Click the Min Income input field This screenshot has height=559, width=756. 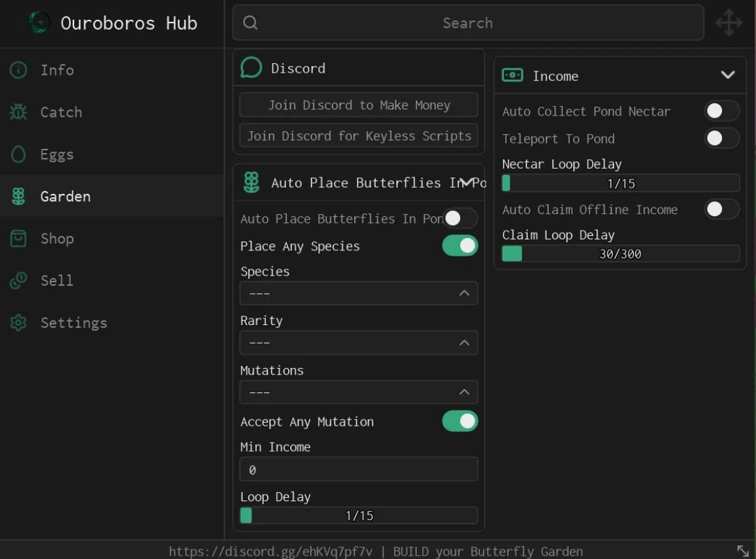(x=359, y=469)
